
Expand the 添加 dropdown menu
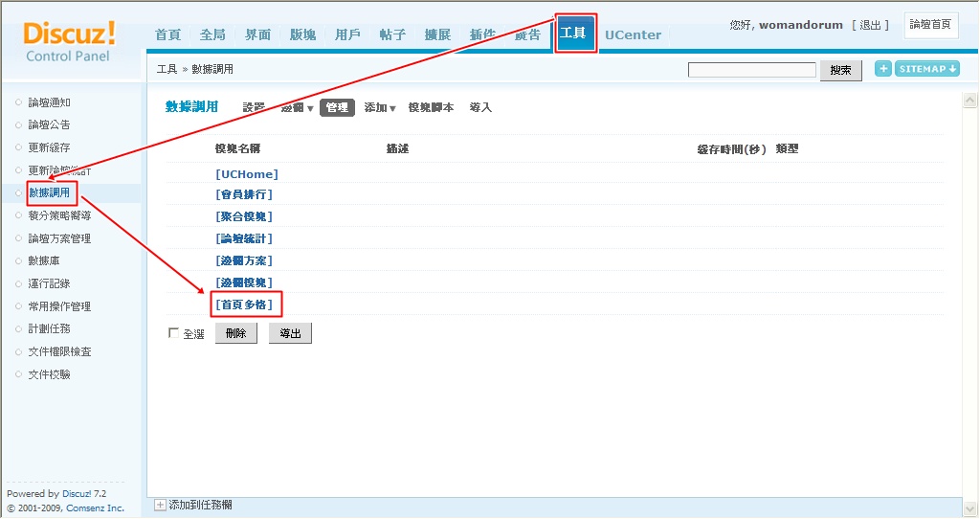(x=380, y=108)
